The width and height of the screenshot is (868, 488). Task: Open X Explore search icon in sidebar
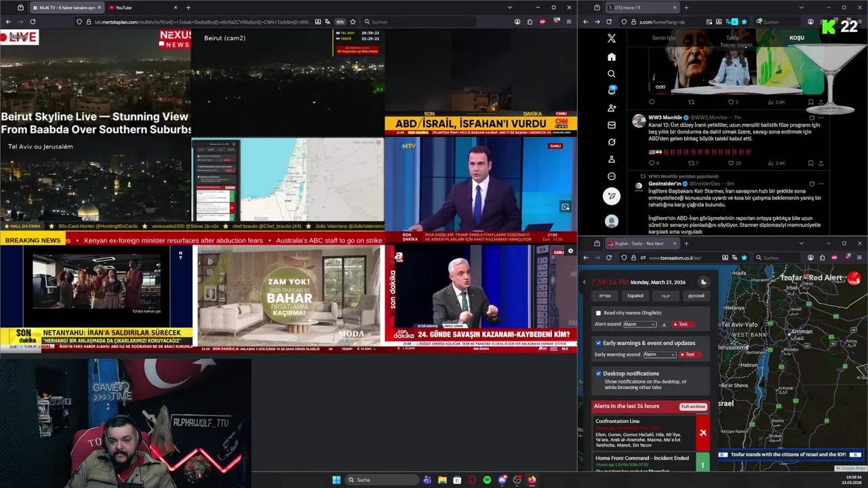click(611, 74)
